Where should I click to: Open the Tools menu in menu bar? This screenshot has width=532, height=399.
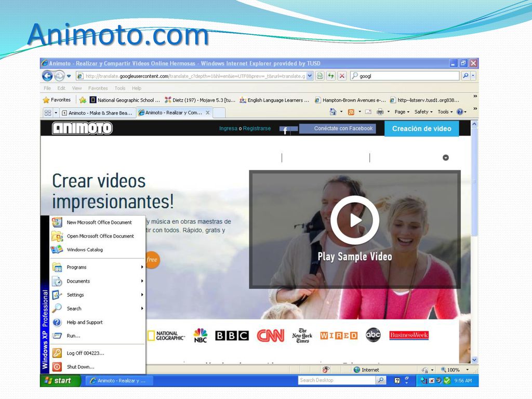[120, 88]
